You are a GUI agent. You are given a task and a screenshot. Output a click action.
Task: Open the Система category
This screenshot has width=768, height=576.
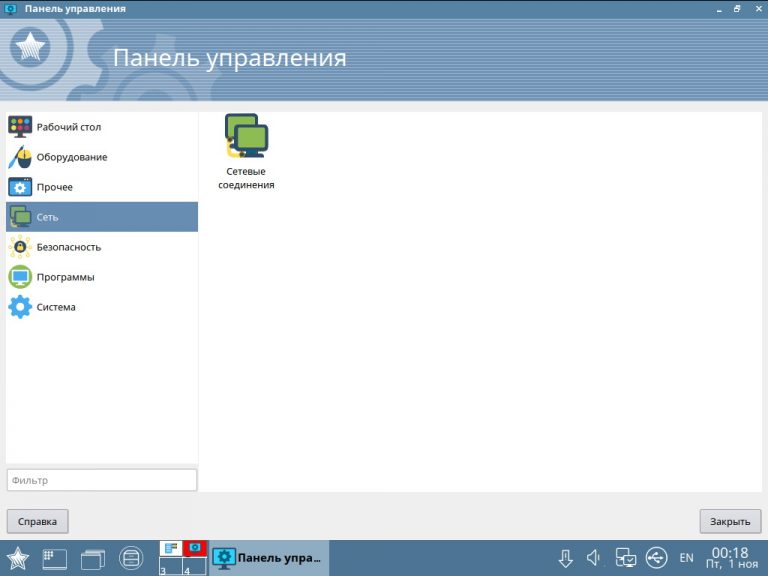(x=102, y=307)
